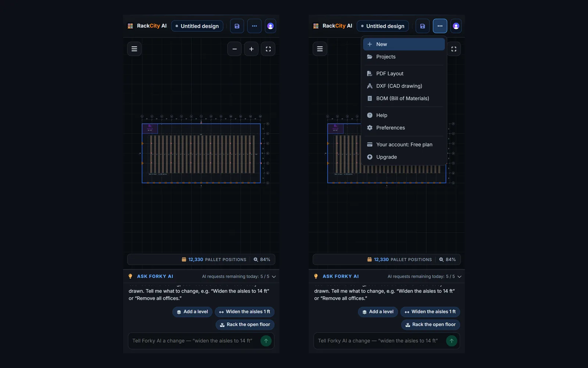
Task: Click Untitled design title in left panel
Action: tap(197, 26)
